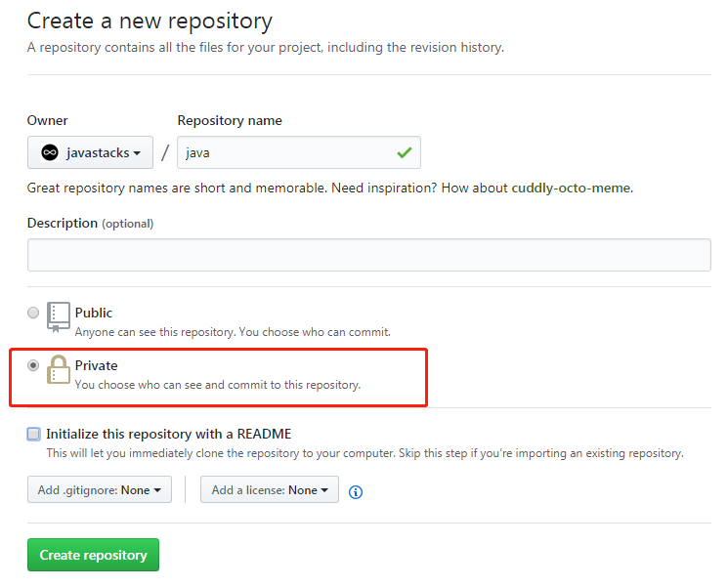Click the green checkmark in repository name field

[405, 152]
